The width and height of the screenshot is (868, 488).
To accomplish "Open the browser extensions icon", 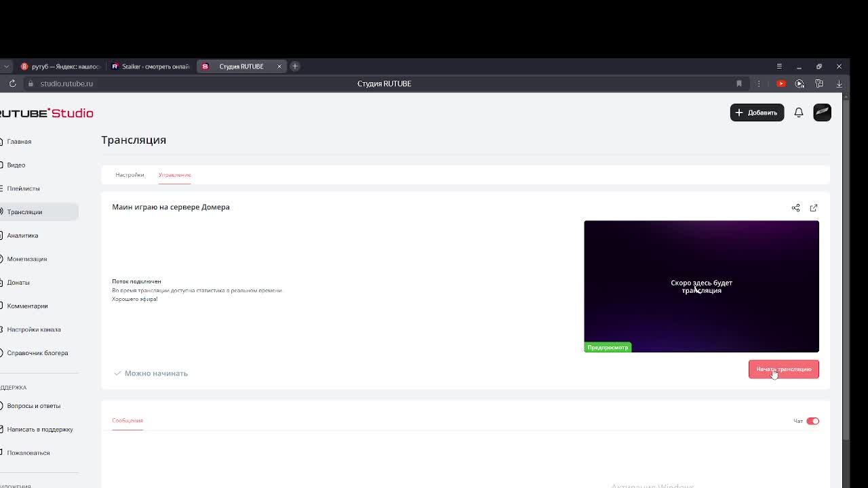I will tap(819, 83).
